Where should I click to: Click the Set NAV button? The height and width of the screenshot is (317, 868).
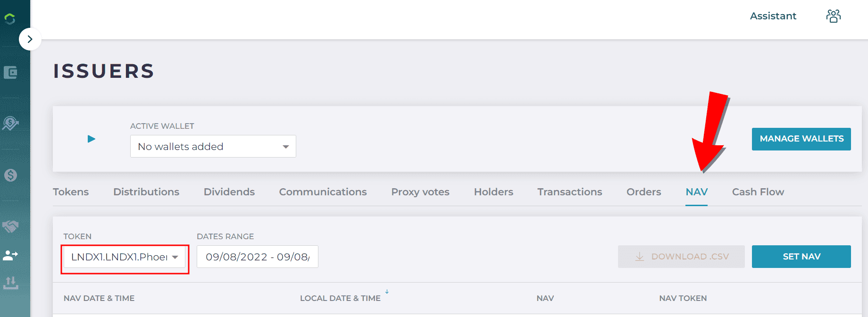pos(801,257)
